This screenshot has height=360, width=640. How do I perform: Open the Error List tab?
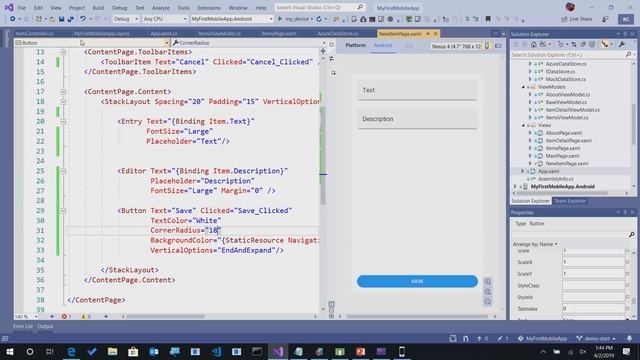click(x=22, y=326)
